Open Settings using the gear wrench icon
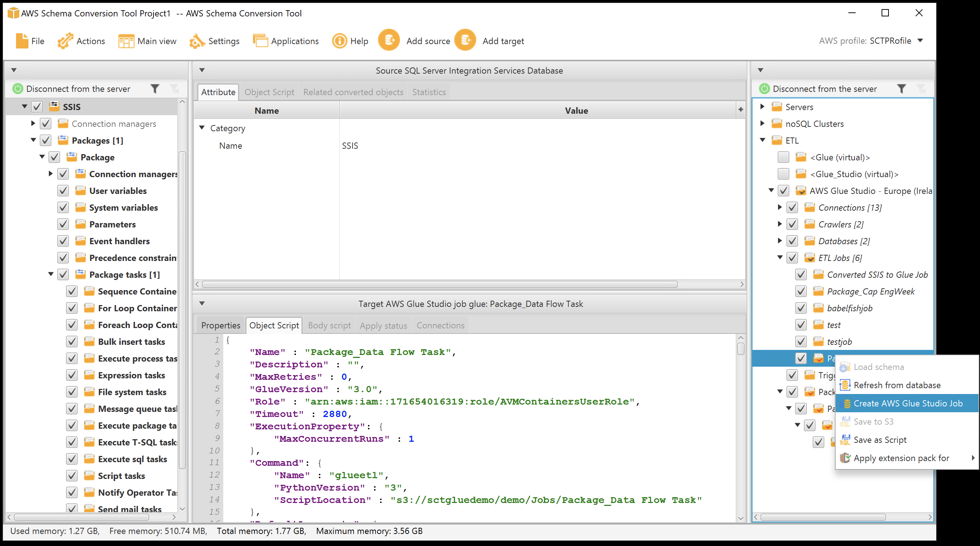 196,41
